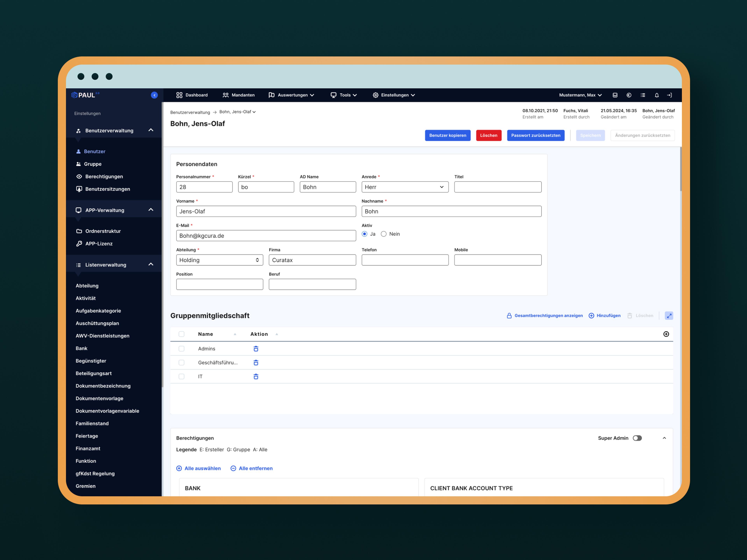Click the logout icon in top bar

(669, 95)
